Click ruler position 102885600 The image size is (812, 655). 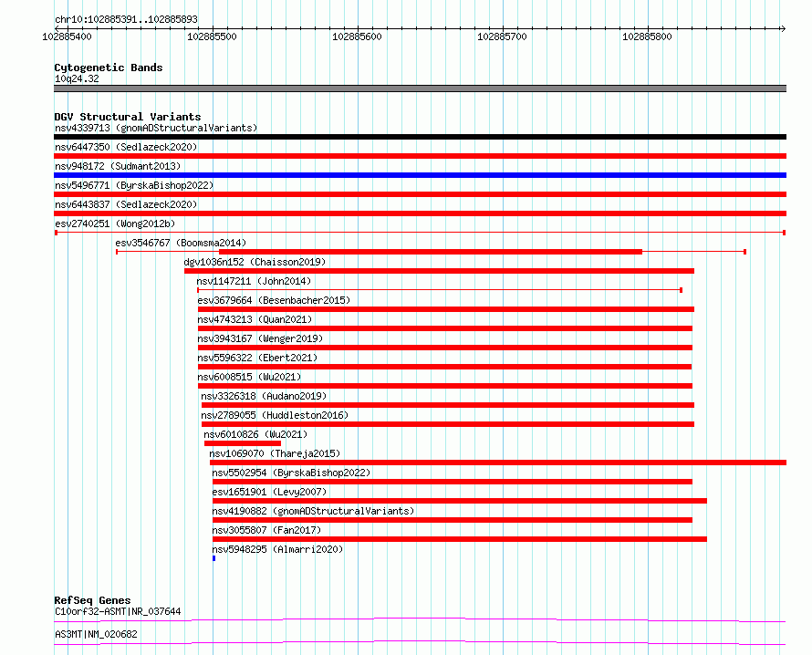[357, 36]
